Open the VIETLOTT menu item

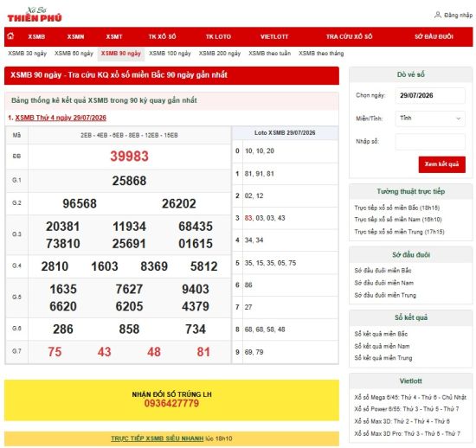click(x=274, y=36)
